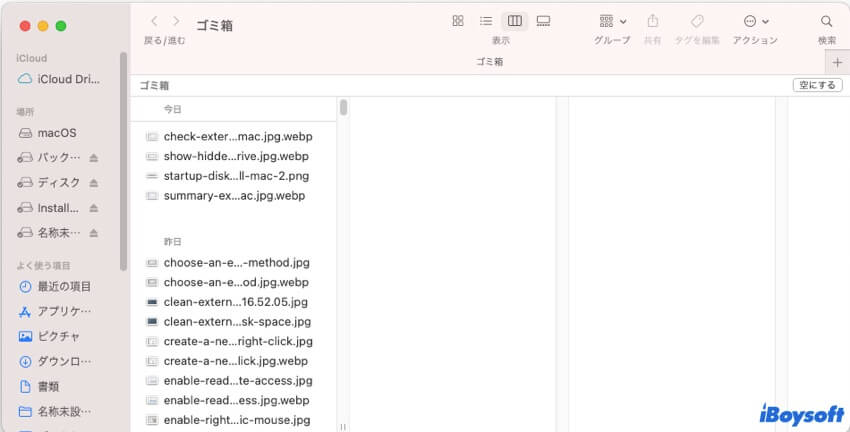Image resolution: width=850 pixels, height=432 pixels.
Task: Go forward with the right chevron
Action: click(x=177, y=21)
